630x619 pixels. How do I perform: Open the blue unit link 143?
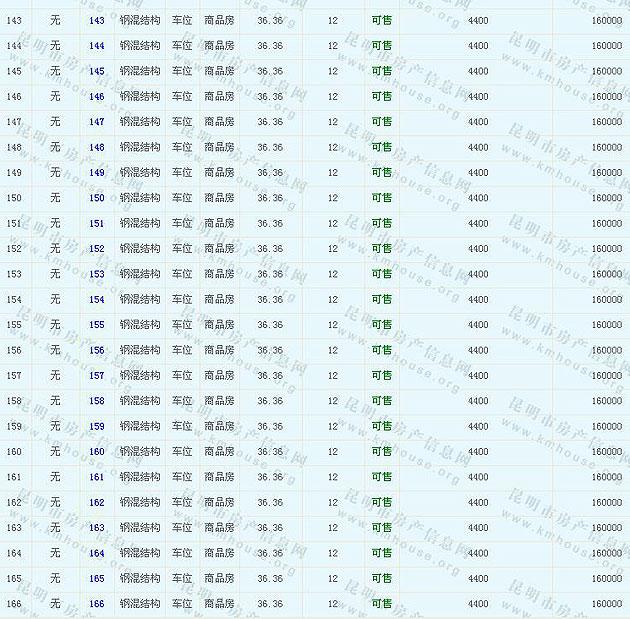click(x=96, y=20)
